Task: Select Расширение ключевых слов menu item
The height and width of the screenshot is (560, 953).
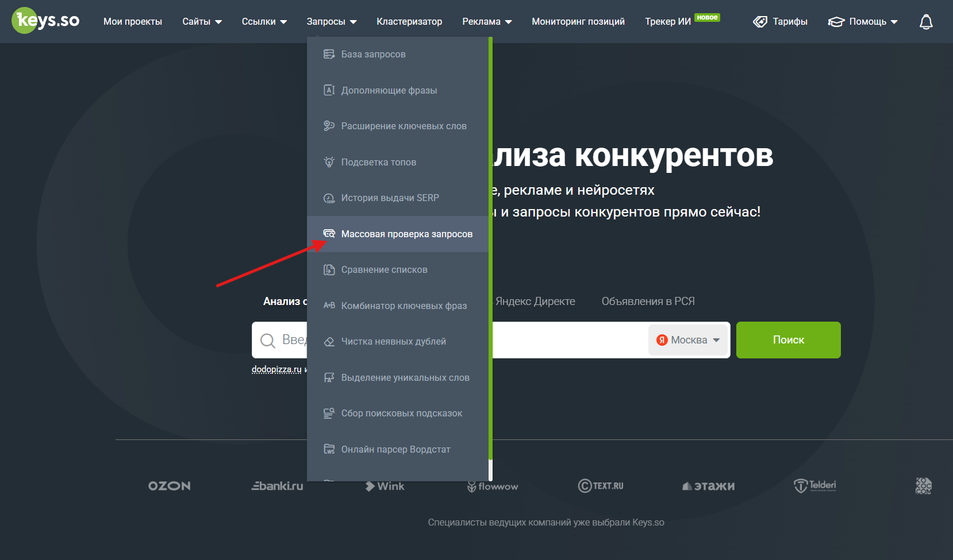Action: pyautogui.click(x=398, y=126)
